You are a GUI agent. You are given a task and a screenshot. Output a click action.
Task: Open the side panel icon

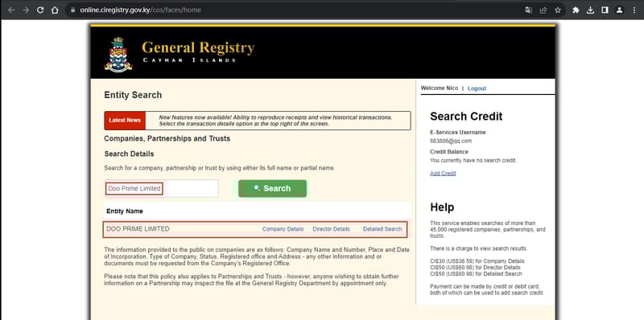[605, 10]
